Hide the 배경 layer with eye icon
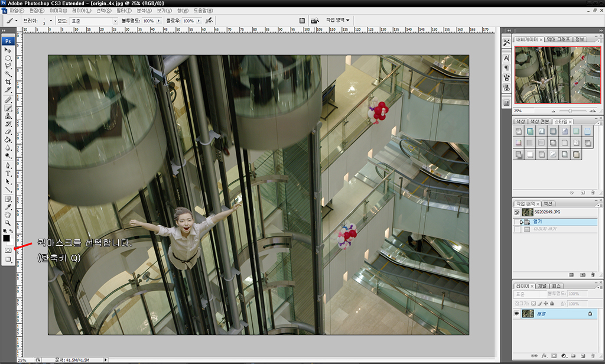The width and height of the screenshot is (605, 364). coord(516,314)
